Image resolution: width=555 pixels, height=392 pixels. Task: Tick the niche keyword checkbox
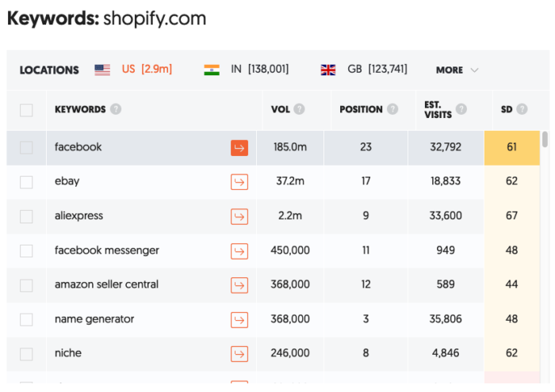click(26, 354)
